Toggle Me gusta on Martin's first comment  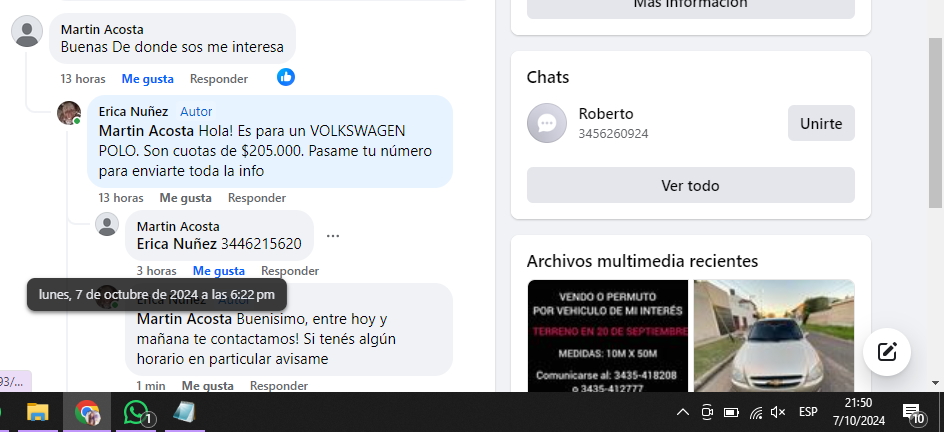coord(148,79)
